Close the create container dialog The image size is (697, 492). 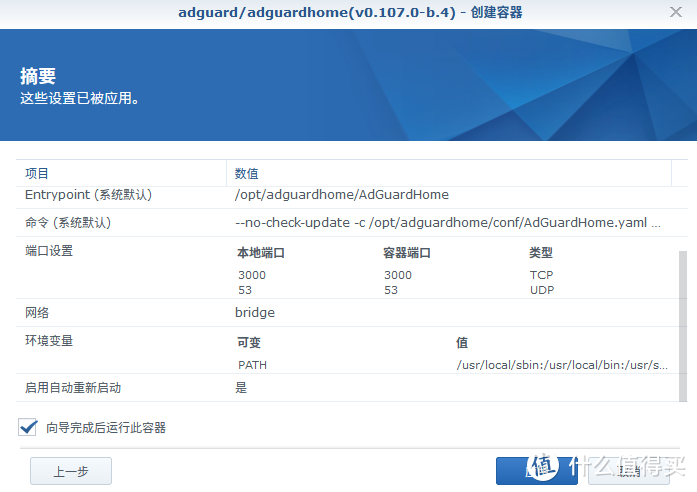coord(676,12)
